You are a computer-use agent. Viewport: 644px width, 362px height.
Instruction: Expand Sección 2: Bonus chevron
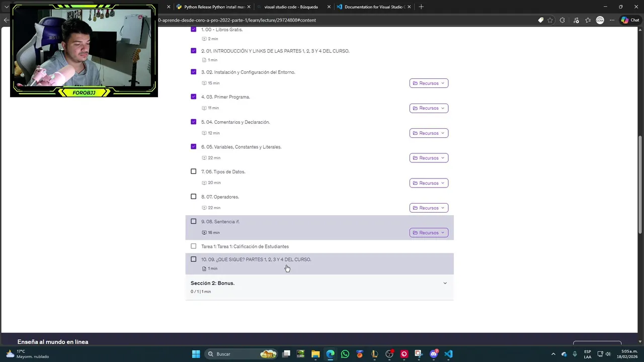point(445,283)
